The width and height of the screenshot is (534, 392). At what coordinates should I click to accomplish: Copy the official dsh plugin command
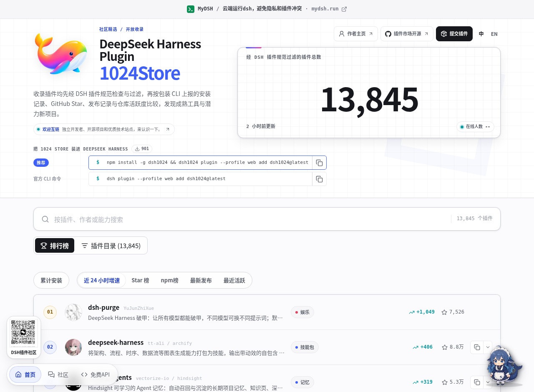319,179
